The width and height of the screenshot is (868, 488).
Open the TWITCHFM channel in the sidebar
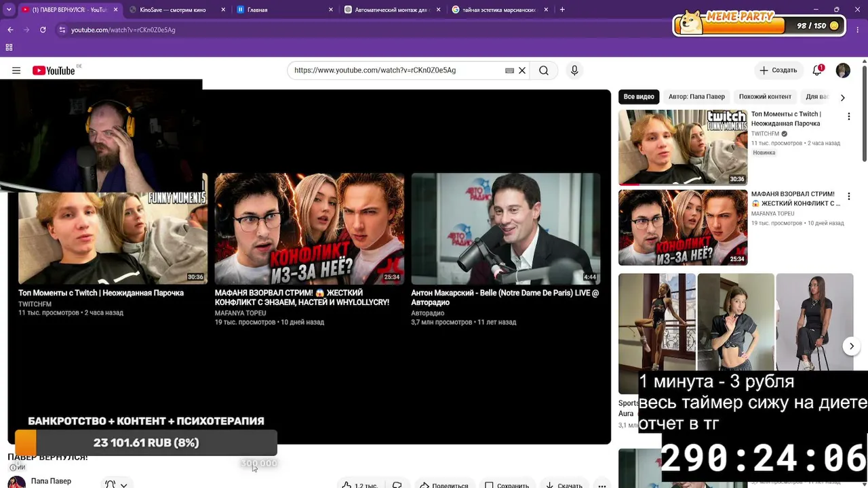click(765, 134)
